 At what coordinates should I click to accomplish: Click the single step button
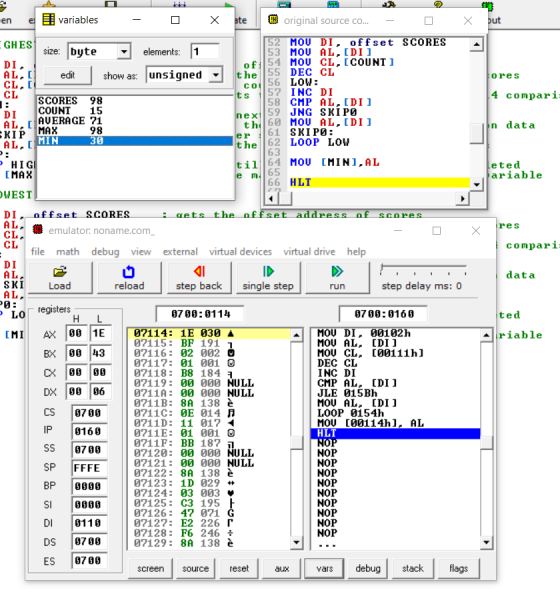coord(268,278)
